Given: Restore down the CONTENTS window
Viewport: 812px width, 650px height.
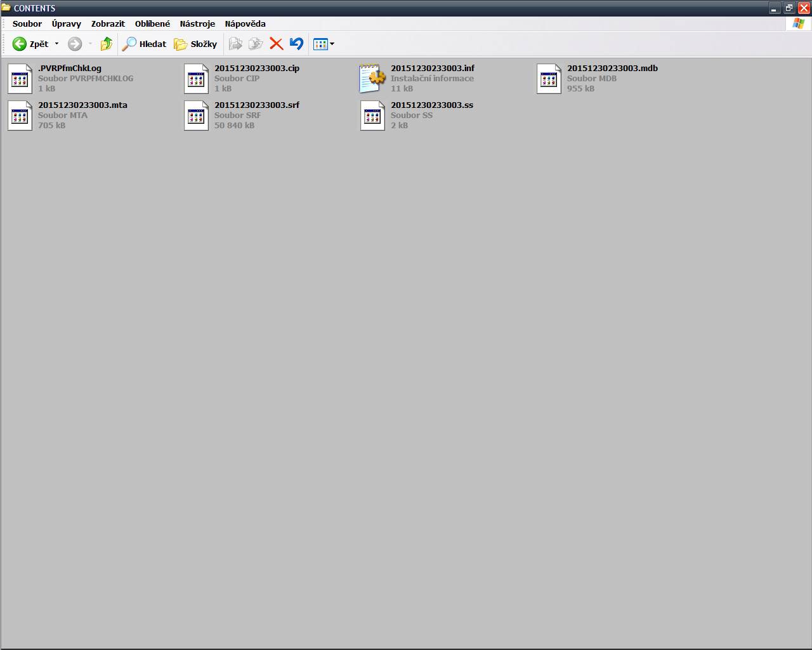Looking at the screenshot, I should pyautogui.click(x=789, y=8).
